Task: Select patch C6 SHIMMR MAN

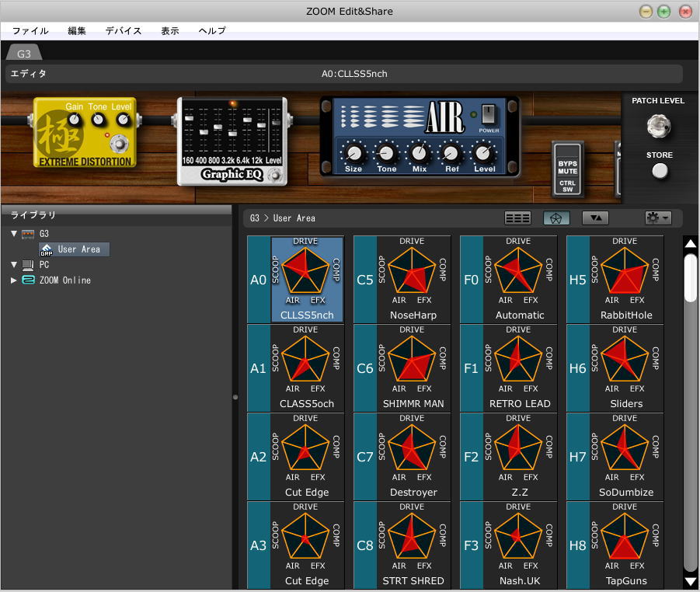Action: tap(402, 368)
